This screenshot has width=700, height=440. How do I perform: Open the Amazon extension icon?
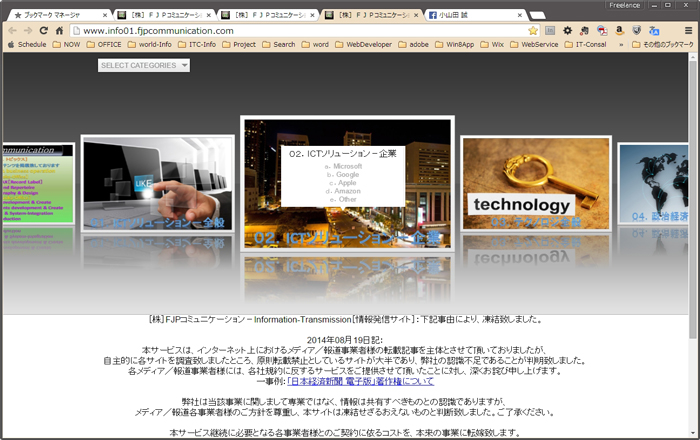point(619,31)
